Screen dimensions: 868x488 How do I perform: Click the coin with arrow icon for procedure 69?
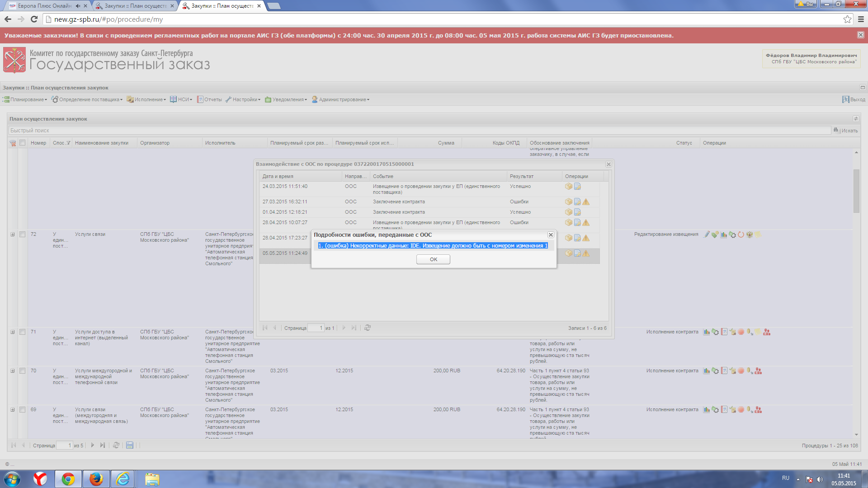(750, 410)
